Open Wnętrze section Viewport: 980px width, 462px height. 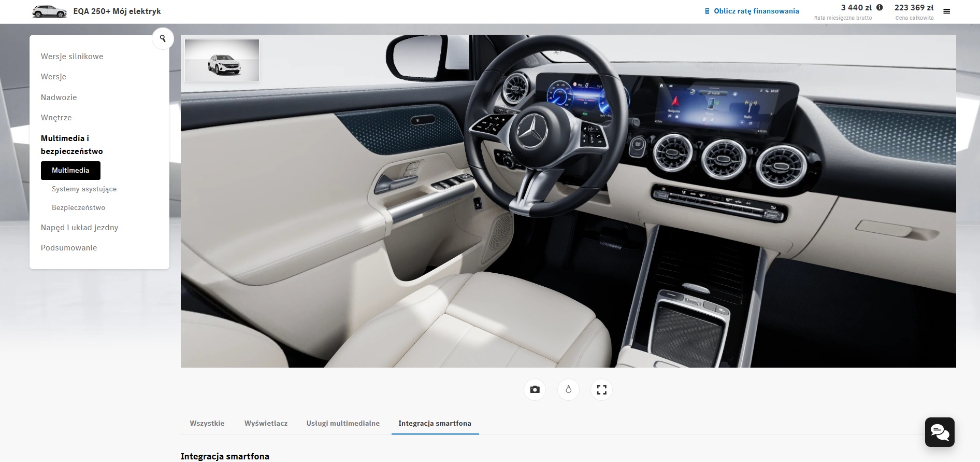56,118
